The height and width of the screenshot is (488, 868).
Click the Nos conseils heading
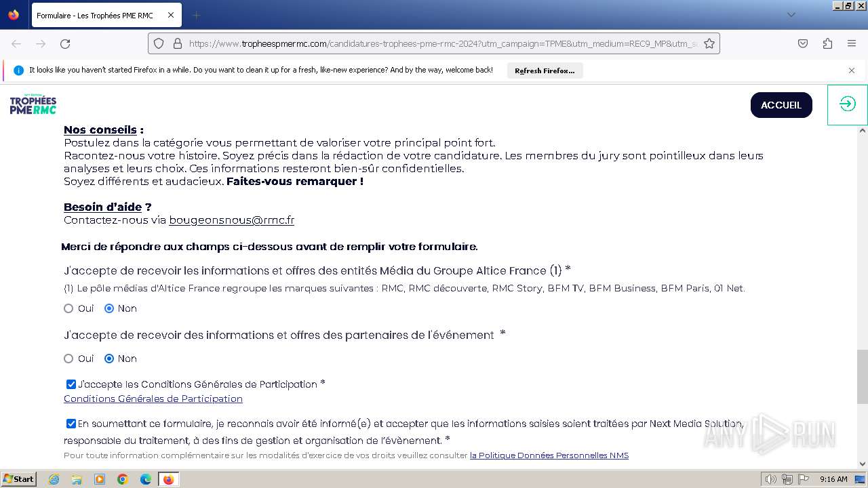[100, 129]
